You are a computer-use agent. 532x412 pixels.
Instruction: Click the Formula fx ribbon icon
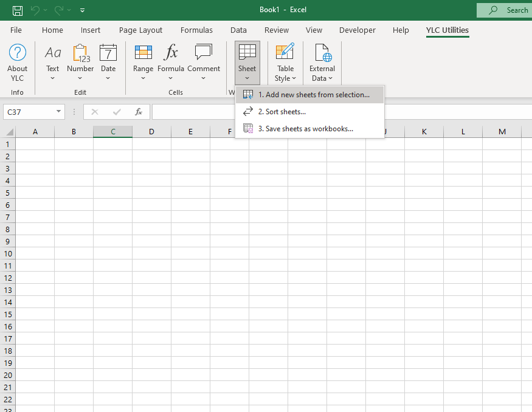(171, 53)
